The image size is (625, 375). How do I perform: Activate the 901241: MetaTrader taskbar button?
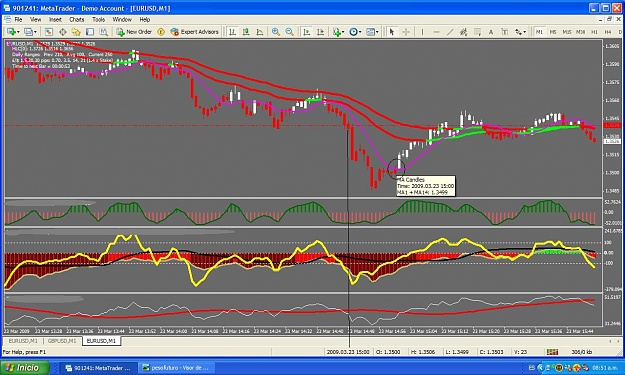[98, 368]
